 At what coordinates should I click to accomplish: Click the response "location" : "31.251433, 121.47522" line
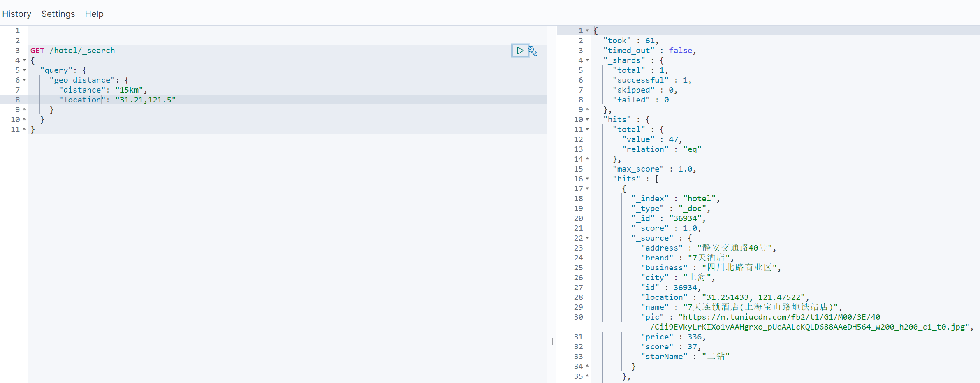coord(725,297)
